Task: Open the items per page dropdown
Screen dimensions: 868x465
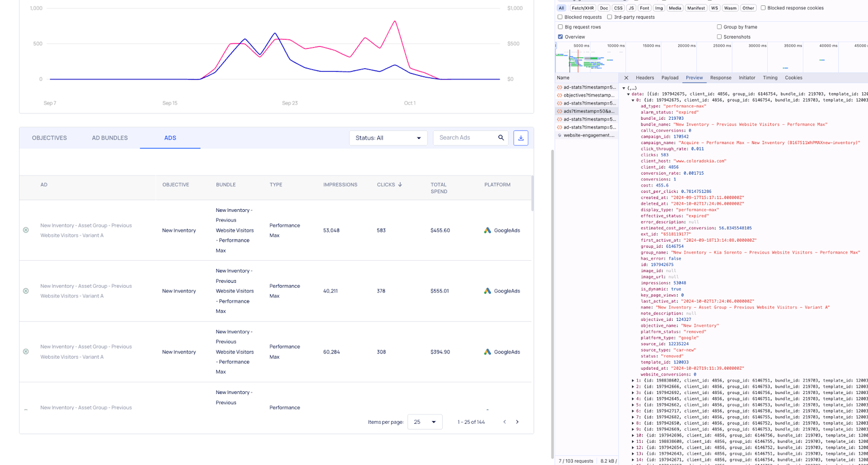Action: click(x=425, y=422)
